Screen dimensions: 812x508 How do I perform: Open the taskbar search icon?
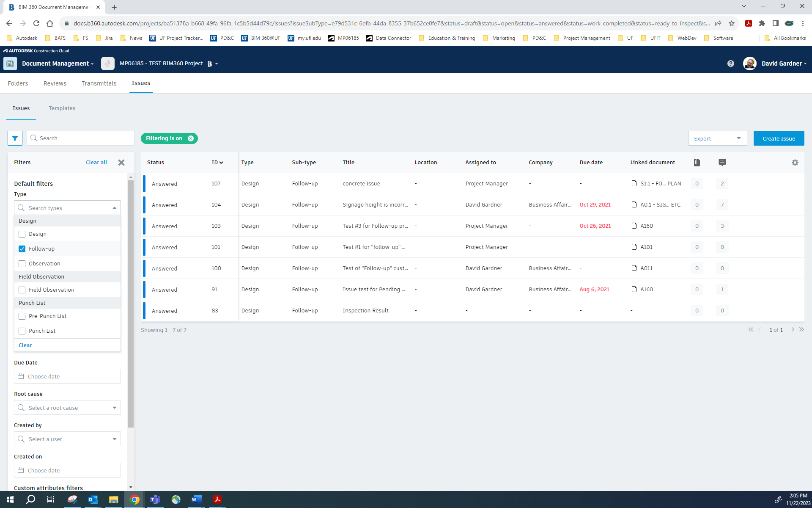tap(30, 500)
